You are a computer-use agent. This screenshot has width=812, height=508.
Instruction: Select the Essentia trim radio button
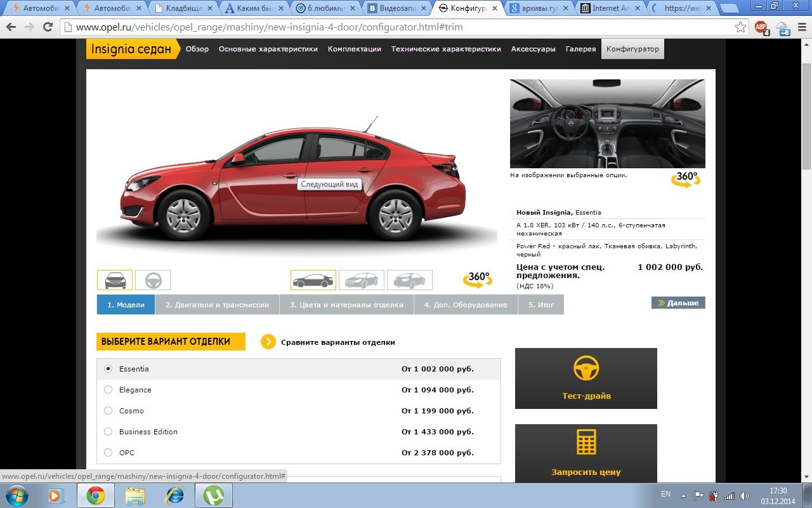tap(108, 369)
